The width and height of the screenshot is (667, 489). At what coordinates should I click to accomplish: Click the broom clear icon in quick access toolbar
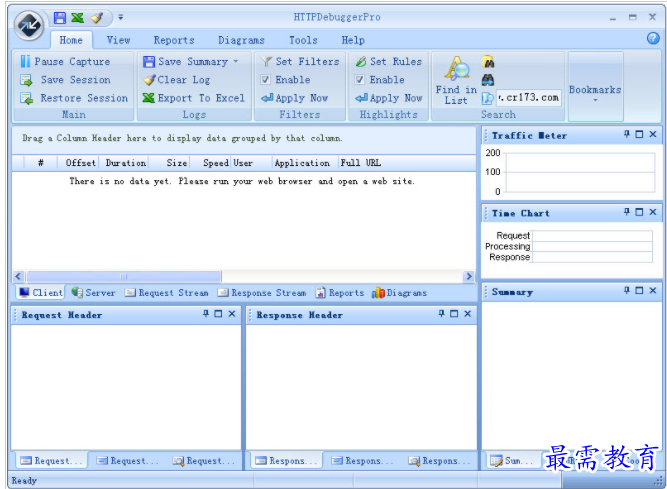point(97,18)
